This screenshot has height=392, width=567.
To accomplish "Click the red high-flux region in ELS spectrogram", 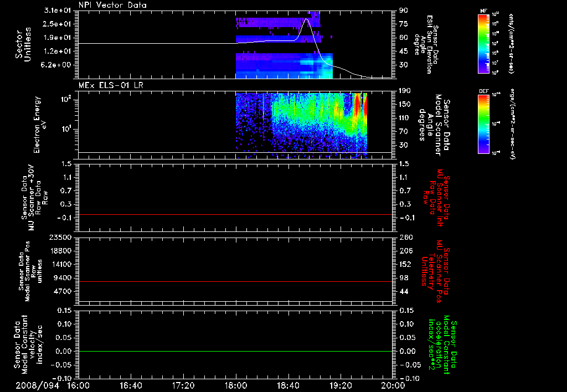I will [x=358, y=105].
